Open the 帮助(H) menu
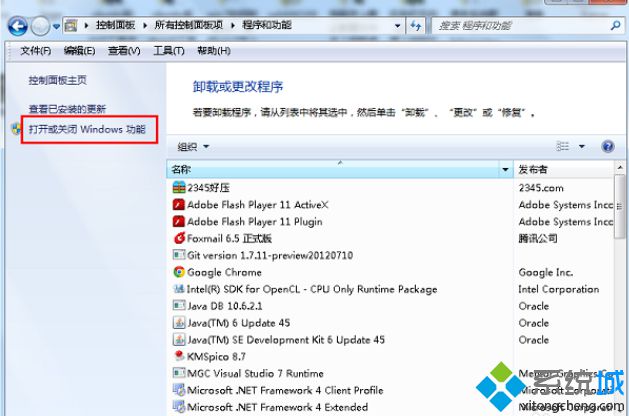This screenshot has width=629, height=416. click(x=214, y=51)
